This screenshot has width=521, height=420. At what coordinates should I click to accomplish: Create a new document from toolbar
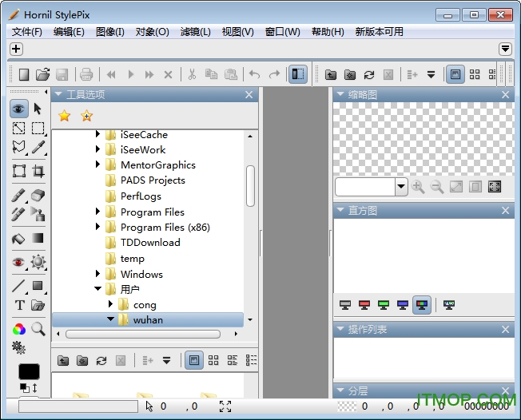pyautogui.click(x=24, y=74)
